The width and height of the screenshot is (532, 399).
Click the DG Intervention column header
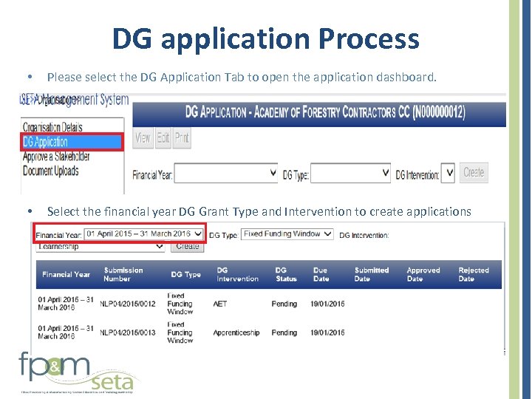point(237,274)
